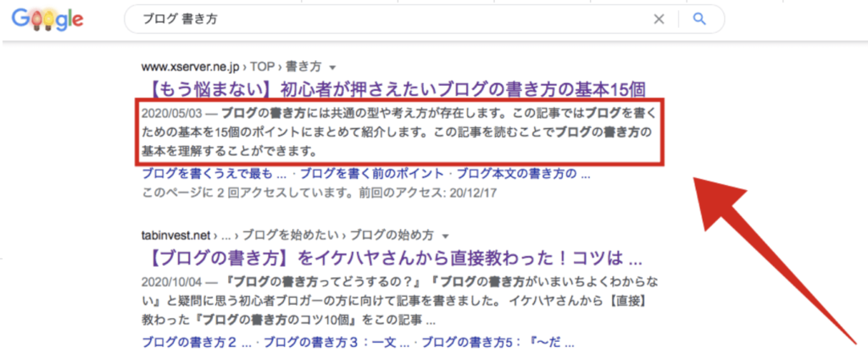The image size is (868, 364).
Task: Open the sitelink ブログを書くうえで最も
Action: [x=208, y=174]
